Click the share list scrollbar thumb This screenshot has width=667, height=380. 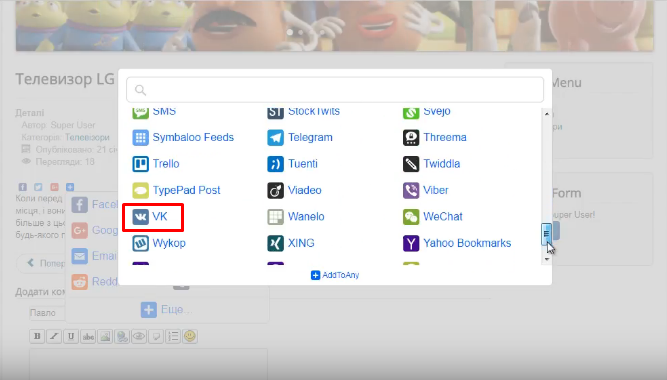coord(546,234)
